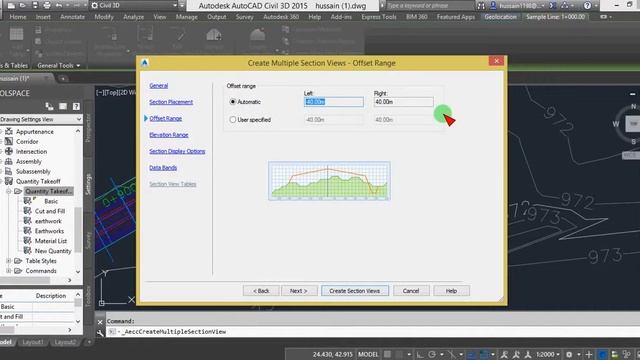Select the Assembly tree item
This screenshot has width=640, height=360.
[29, 161]
